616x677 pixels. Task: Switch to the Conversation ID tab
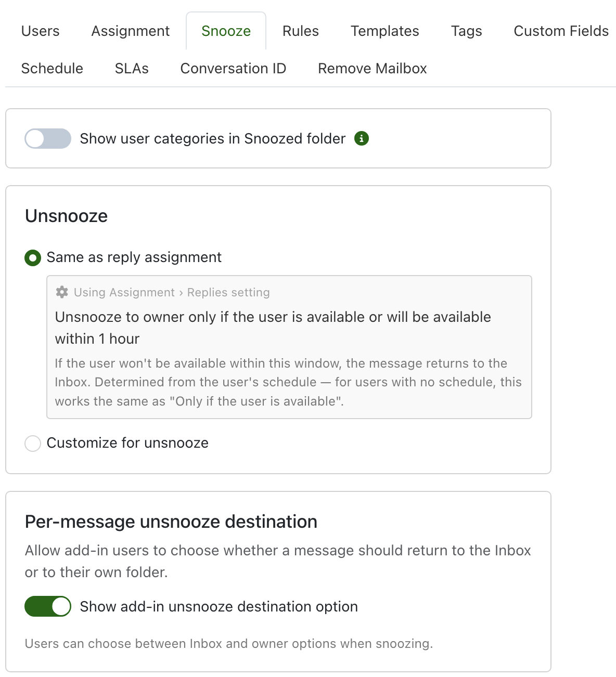click(233, 69)
